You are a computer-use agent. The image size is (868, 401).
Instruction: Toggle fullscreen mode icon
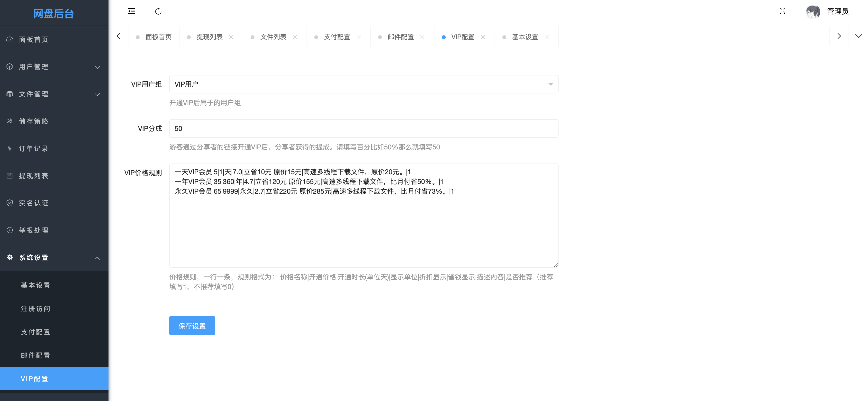[782, 11]
